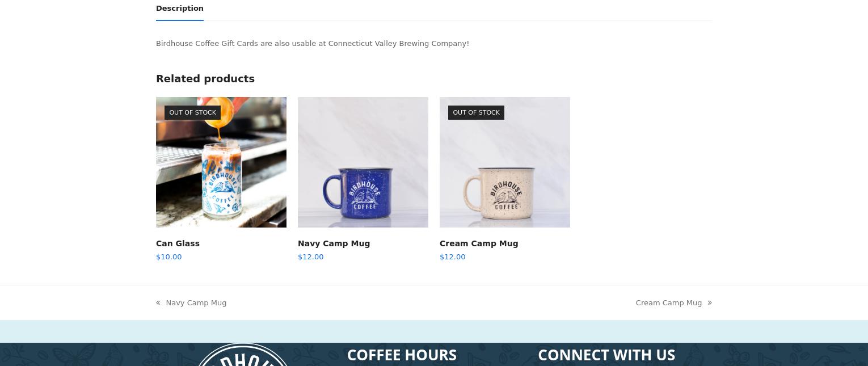Open the Navy Camp Mug product image
The image size is (868, 366).
coord(363,162)
